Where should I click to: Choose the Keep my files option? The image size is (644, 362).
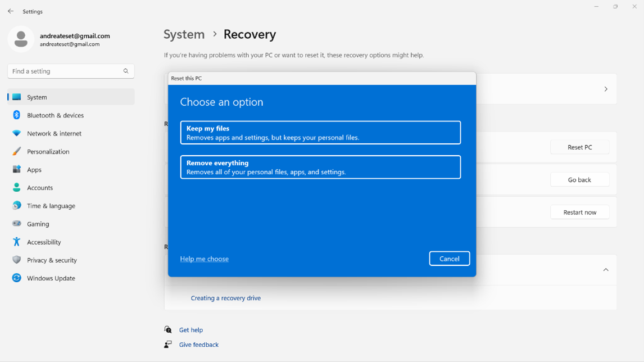click(x=320, y=133)
